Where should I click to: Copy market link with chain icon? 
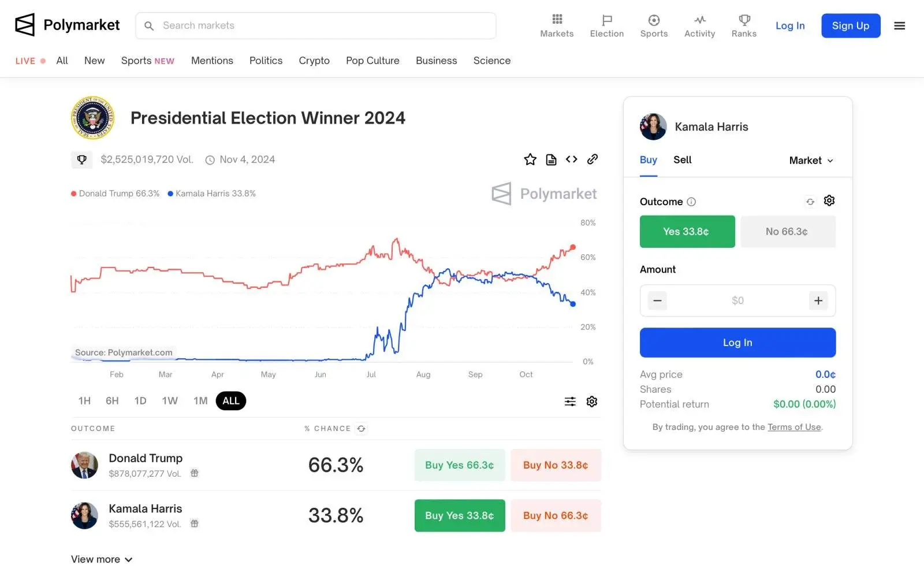click(x=592, y=159)
